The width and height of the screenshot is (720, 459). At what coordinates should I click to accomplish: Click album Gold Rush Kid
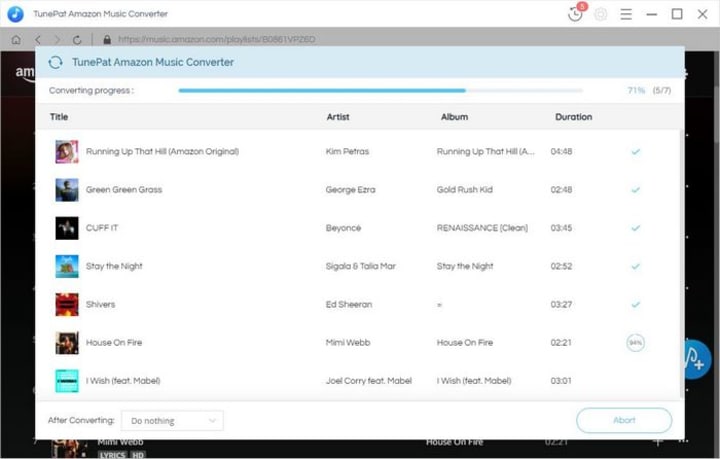pos(465,190)
